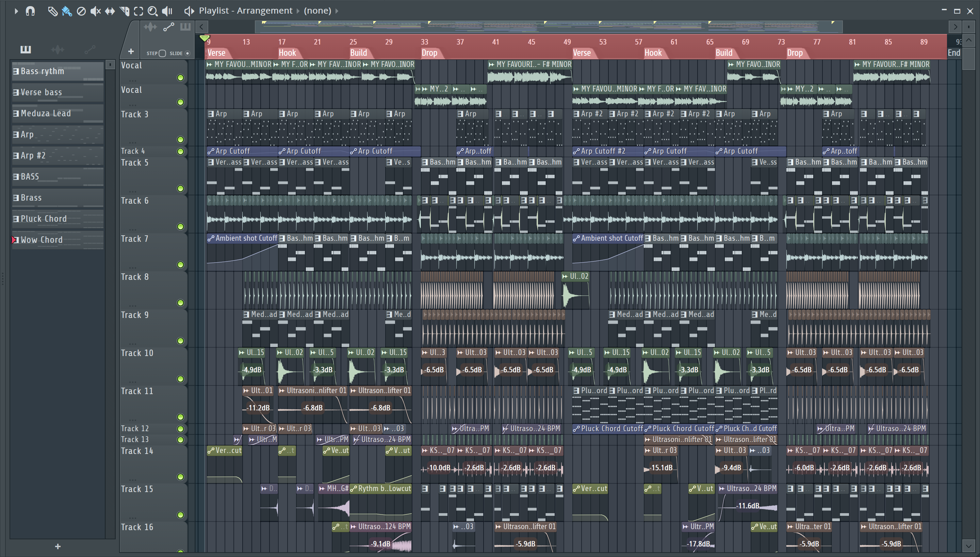
Task: Toggle the magnet snap button
Action: tap(30, 11)
